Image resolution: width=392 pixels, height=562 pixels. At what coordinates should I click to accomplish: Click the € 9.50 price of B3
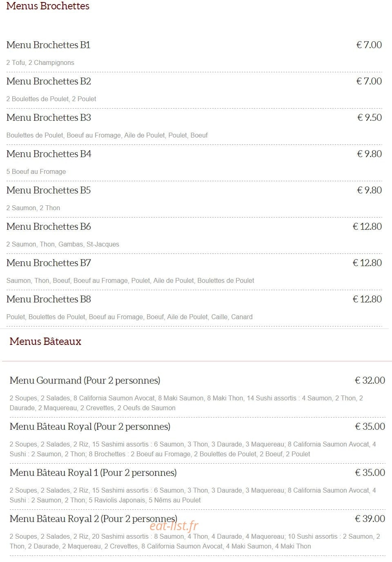[370, 118]
